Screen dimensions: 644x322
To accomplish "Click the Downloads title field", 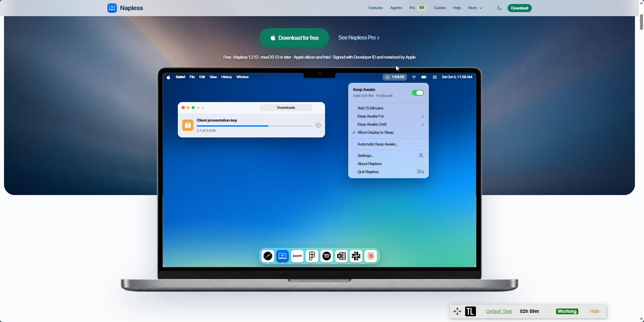I will (286, 108).
